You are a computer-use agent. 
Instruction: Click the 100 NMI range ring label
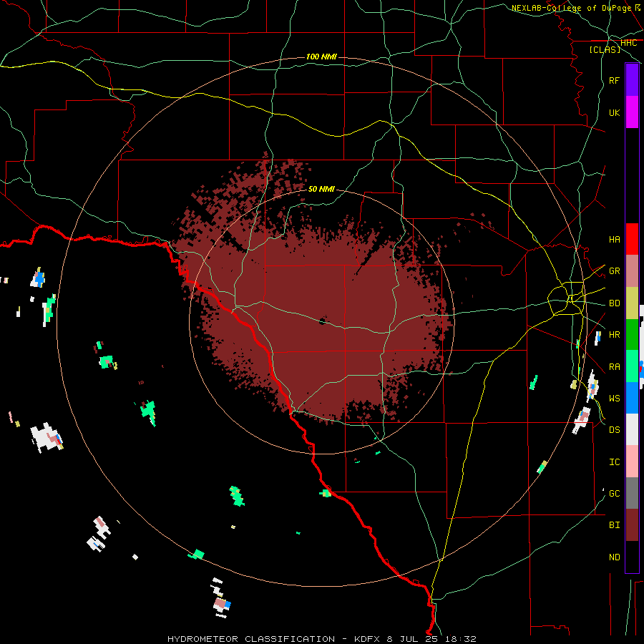pyautogui.click(x=321, y=57)
